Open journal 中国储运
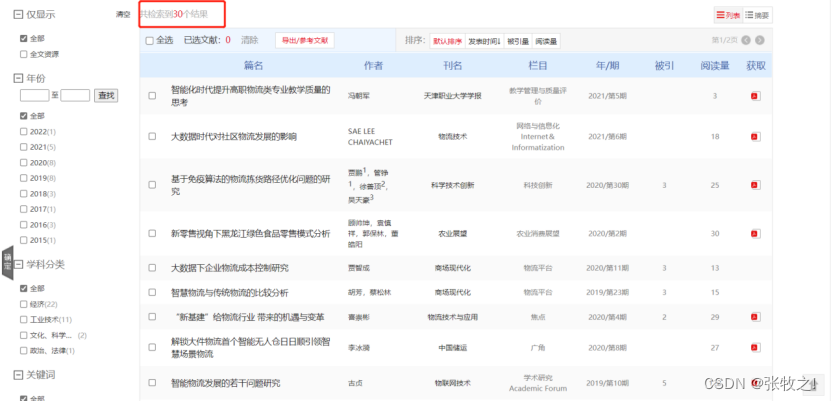Viewport: 831px width, 401px height. pyautogui.click(x=453, y=347)
